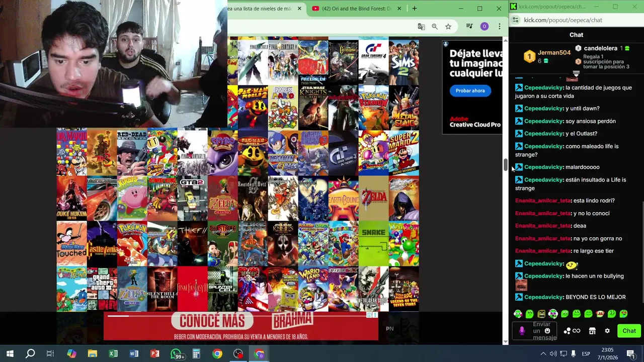The height and width of the screenshot is (362, 644).
Task: Open the Windows Start menu
Action: 10,354
